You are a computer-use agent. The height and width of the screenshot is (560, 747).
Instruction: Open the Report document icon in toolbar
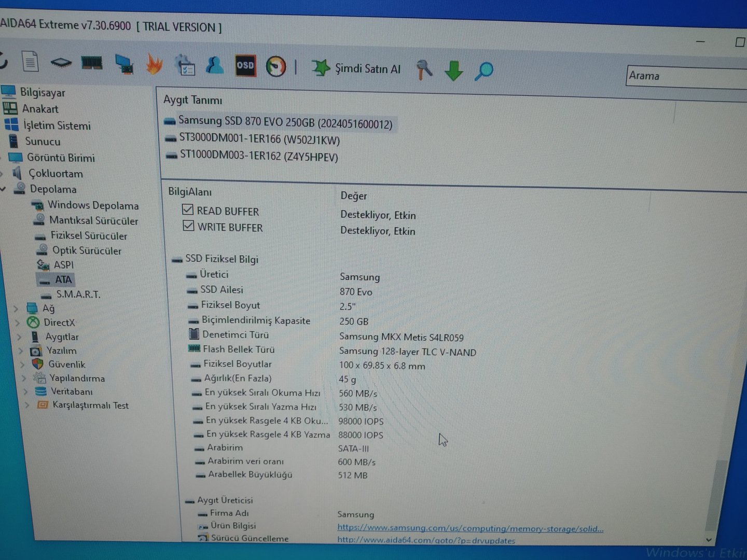(x=31, y=62)
